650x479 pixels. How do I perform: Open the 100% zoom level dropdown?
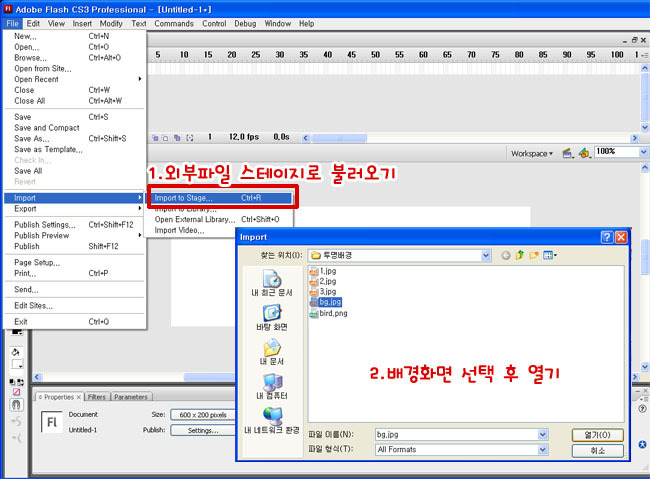click(x=643, y=152)
